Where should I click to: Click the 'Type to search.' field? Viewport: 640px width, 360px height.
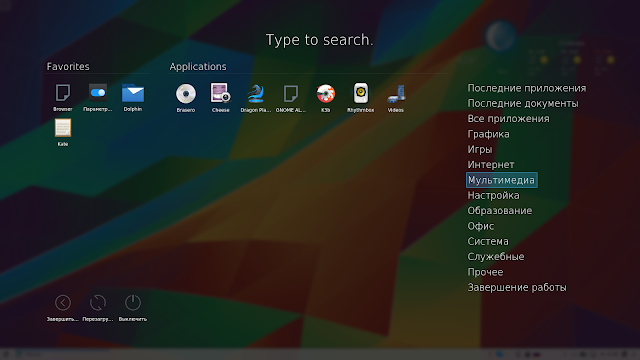[320, 40]
